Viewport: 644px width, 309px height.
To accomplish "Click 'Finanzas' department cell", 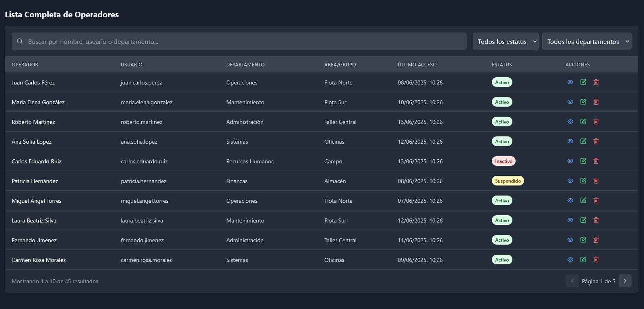I will (x=237, y=181).
